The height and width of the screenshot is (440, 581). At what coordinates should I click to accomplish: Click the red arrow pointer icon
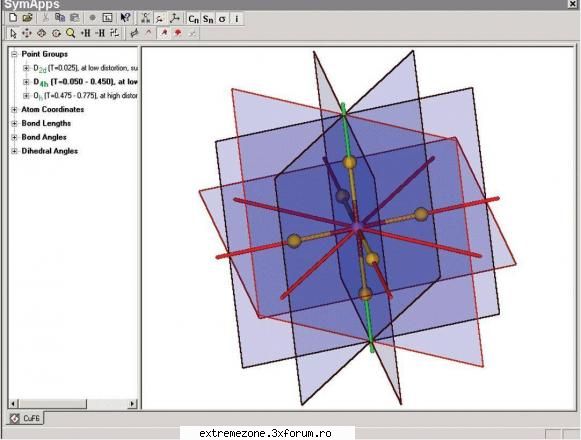click(164, 33)
